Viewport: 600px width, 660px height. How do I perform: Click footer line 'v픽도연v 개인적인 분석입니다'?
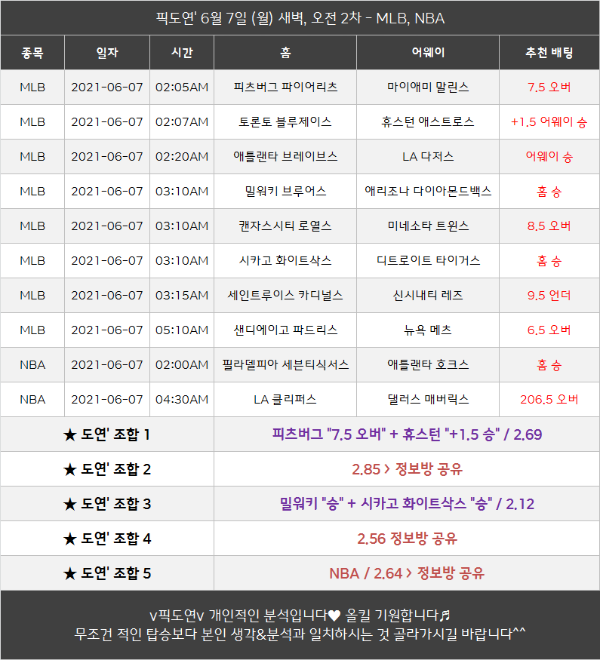[300, 615]
